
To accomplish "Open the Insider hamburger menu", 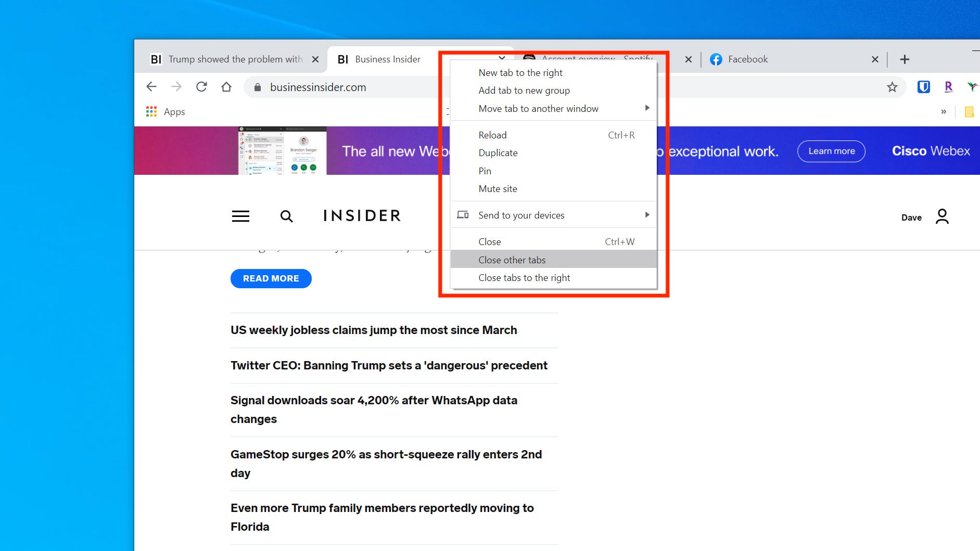I will coord(240,216).
